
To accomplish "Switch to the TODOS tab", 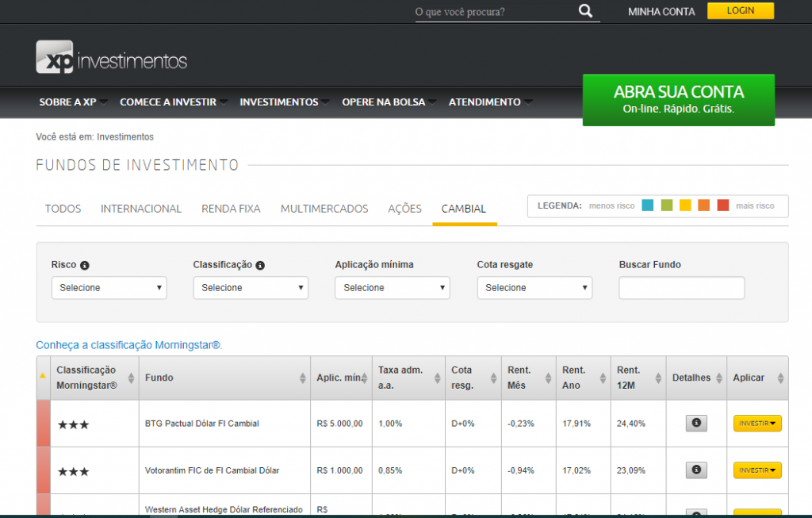I will 63,209.
